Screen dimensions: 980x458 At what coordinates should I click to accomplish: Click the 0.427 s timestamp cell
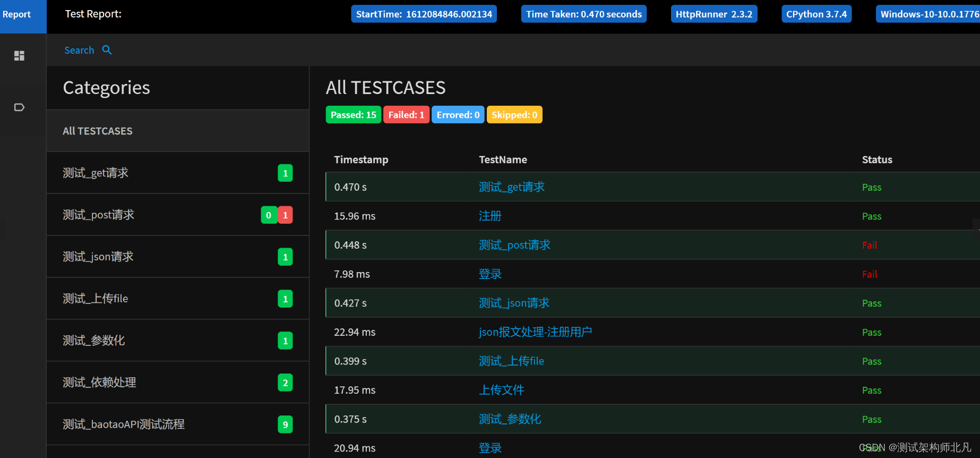pyautogui.click(x=350, y=303)
